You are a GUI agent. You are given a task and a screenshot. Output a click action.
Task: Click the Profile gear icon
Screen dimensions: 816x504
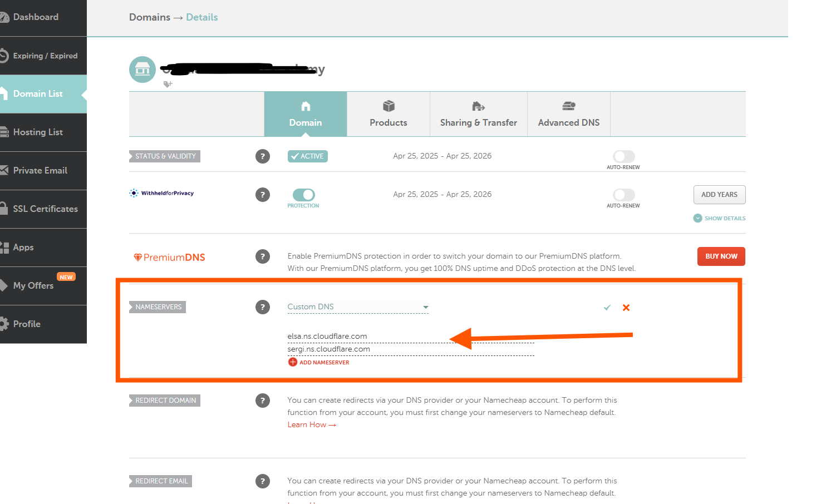4,324
